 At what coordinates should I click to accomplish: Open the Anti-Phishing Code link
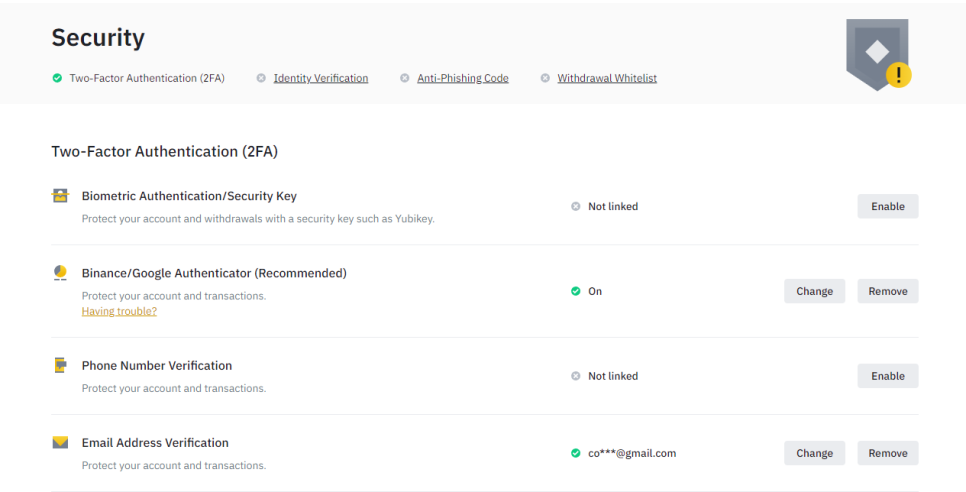tap(463, 78)
